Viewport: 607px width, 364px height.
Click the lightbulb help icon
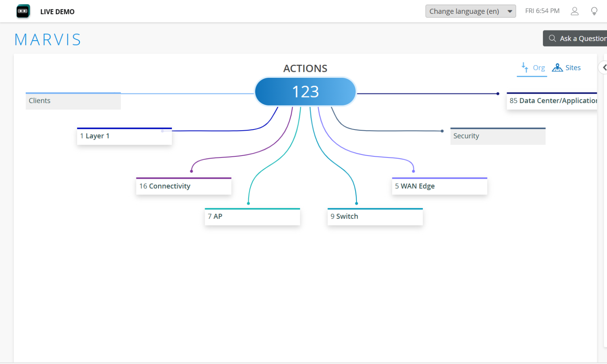coord(594,11)
